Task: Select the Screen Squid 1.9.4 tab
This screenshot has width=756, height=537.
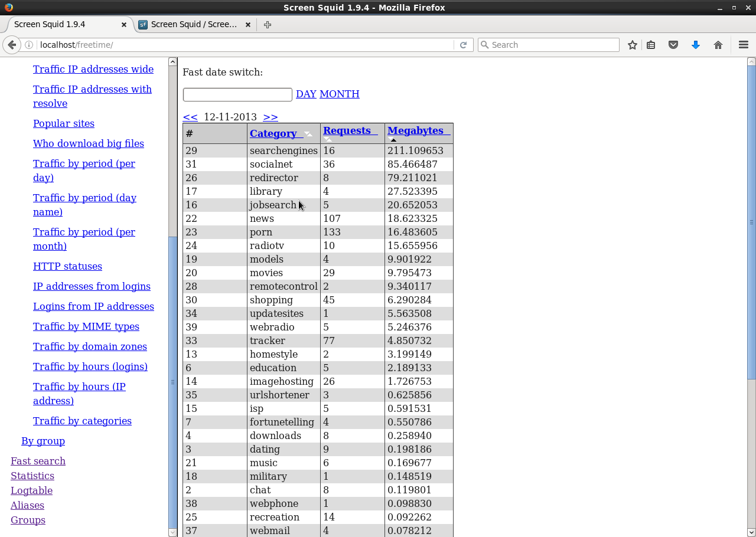Action: pos(65,25)
